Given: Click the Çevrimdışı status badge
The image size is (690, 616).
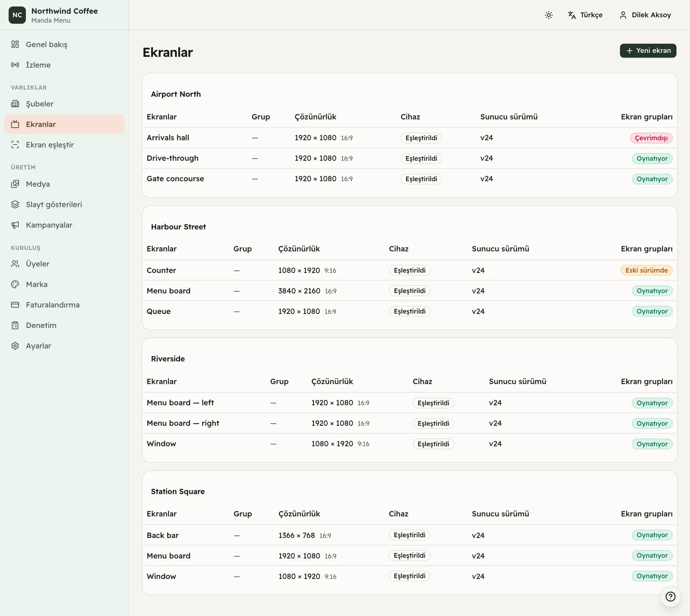Looking at the screenshot, I should (651, 138).
